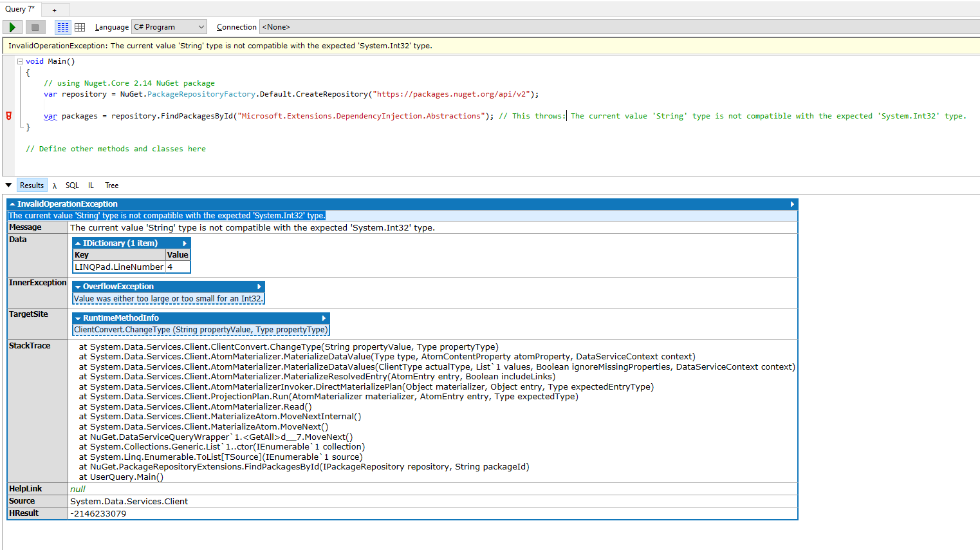Screen dimensions: 980x550
Task: Expand RuntimeMethodInfo details arrow
Action: coord(325,318)
